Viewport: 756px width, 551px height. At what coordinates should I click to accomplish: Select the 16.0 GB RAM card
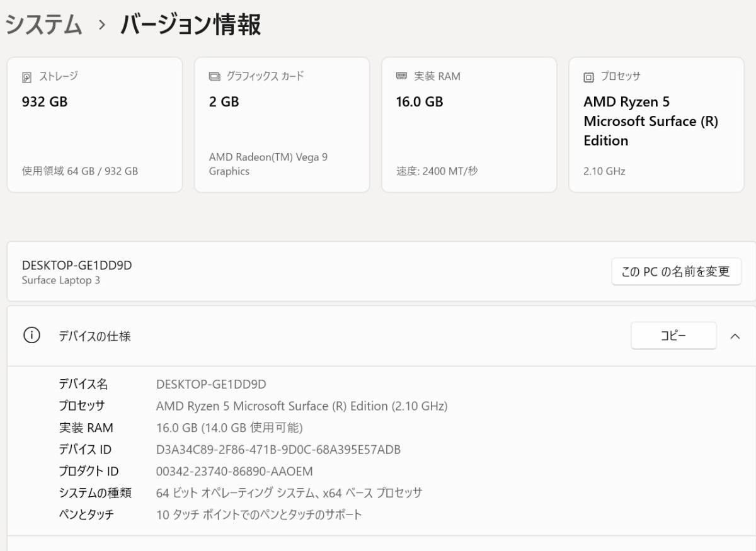point(469,125)
